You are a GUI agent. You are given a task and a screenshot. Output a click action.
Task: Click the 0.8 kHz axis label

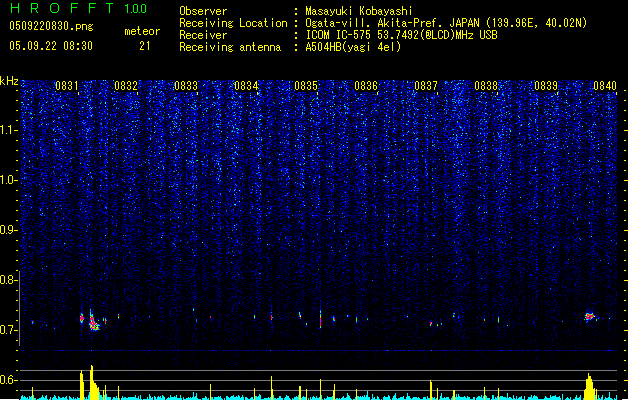click(x=9, y=280)
